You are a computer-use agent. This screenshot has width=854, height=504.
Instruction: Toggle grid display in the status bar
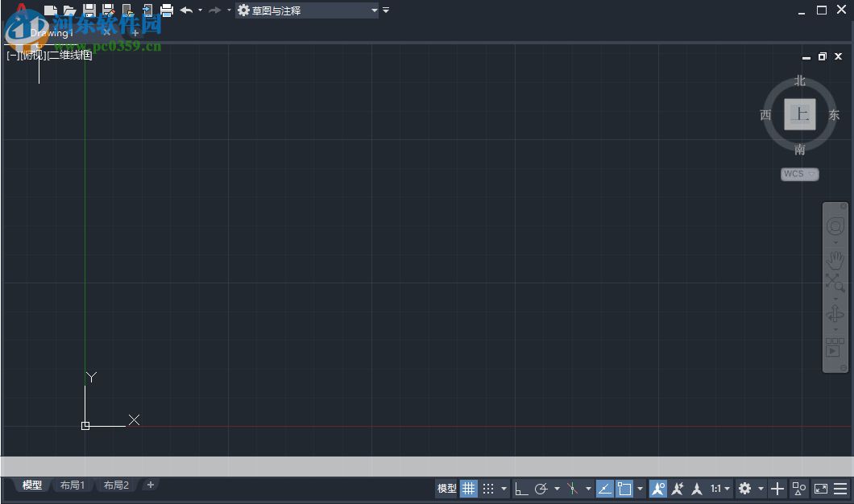click(x=469, y=489)
